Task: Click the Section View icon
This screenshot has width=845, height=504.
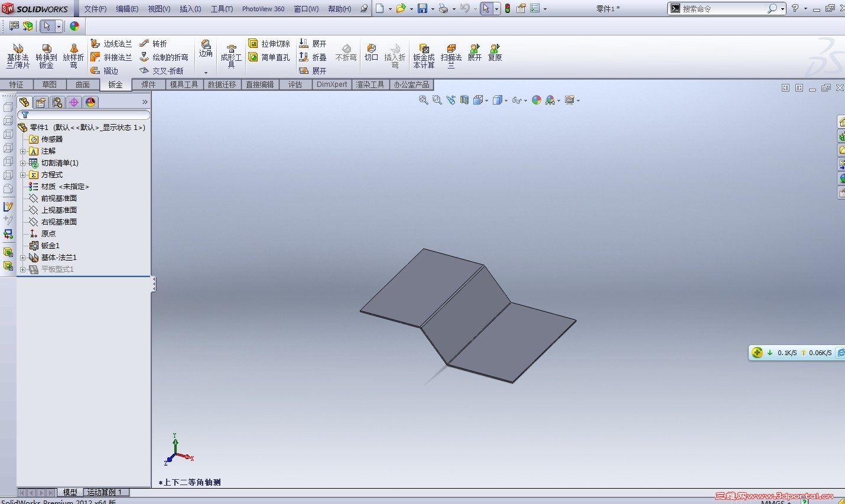Action: [464, 100]
